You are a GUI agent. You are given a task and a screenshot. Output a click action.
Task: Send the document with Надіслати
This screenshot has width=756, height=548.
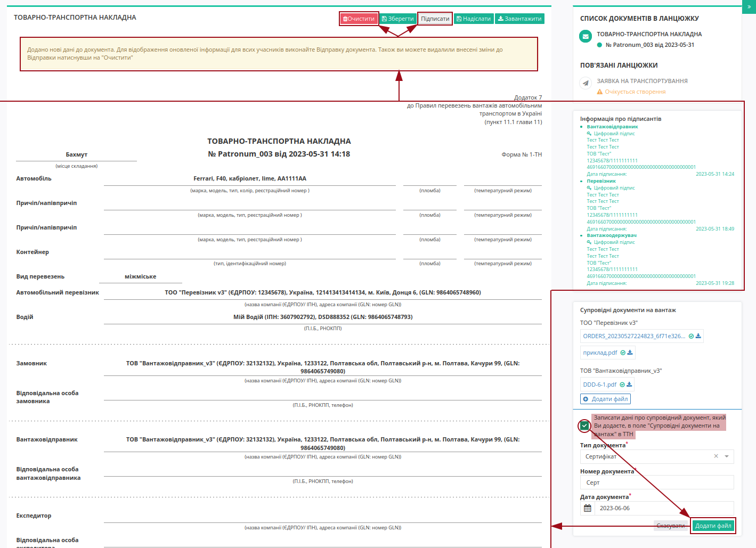474,19
